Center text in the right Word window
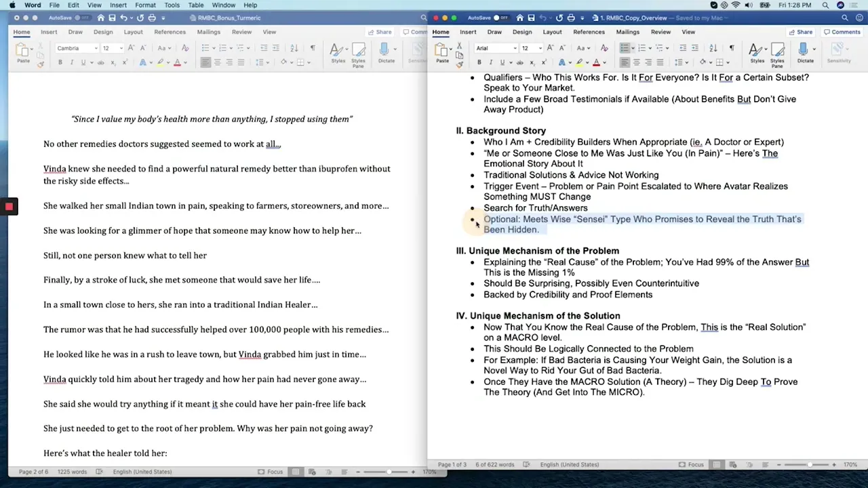The height and width of the screenshot is (488, 868). pyautogui.click(x=636, y=62)
